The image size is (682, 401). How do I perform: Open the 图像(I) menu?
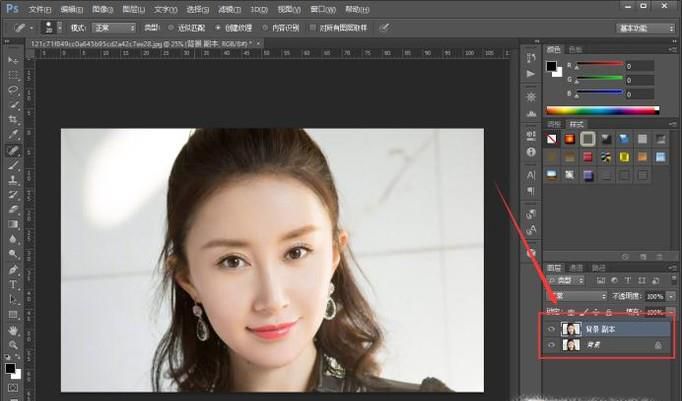coord(103,9)
